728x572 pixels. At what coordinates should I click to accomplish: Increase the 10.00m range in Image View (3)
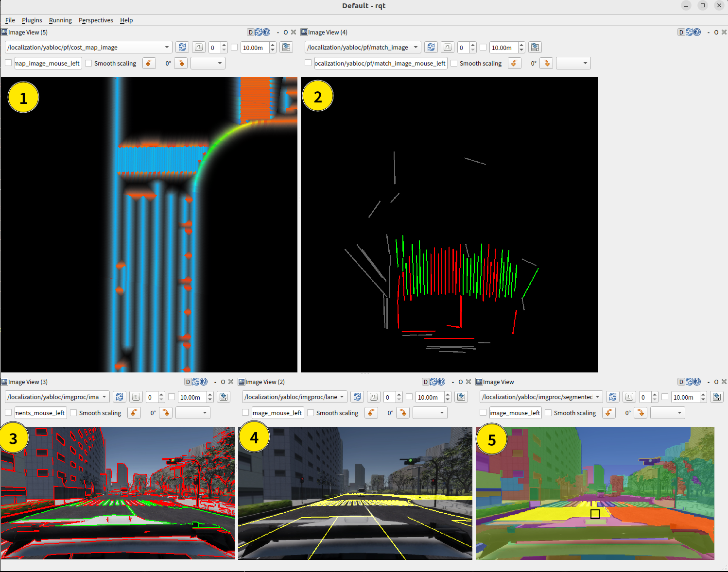tap(210, 394)
